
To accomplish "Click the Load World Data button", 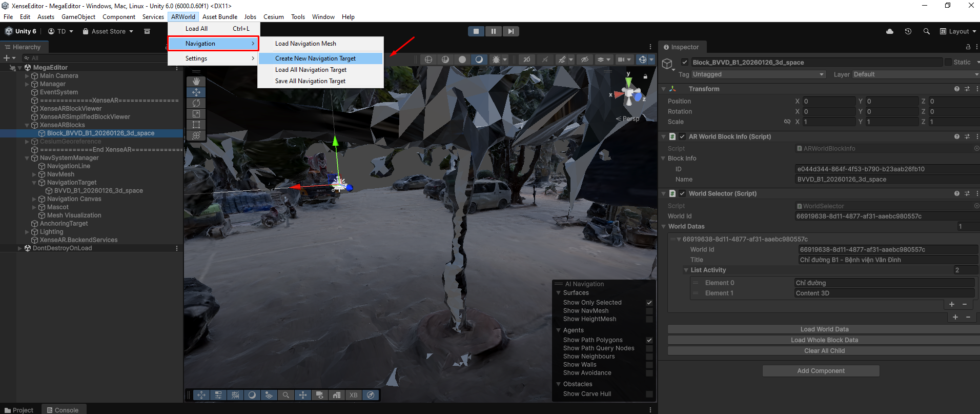I will tap(824, 329).
